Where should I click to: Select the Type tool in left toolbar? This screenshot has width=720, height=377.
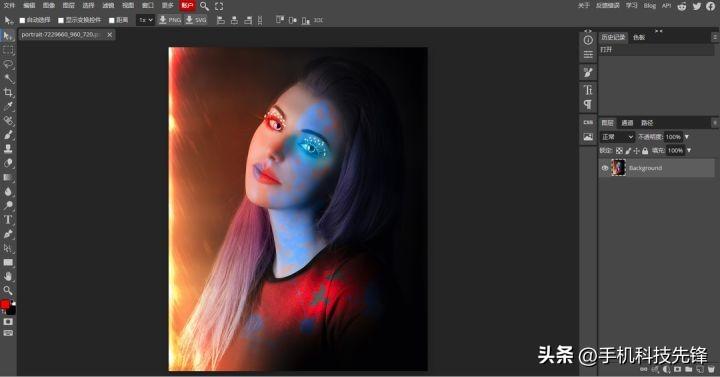point(8,219)
